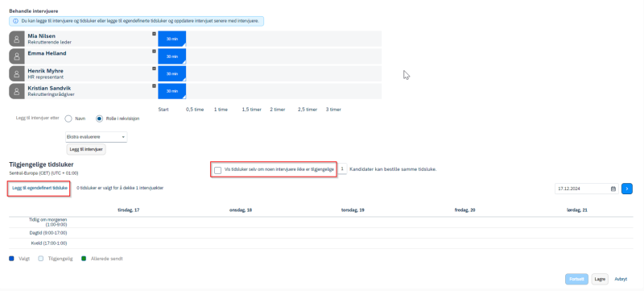
Task: Click the Fortsett button
Action: tap(576, 279)
